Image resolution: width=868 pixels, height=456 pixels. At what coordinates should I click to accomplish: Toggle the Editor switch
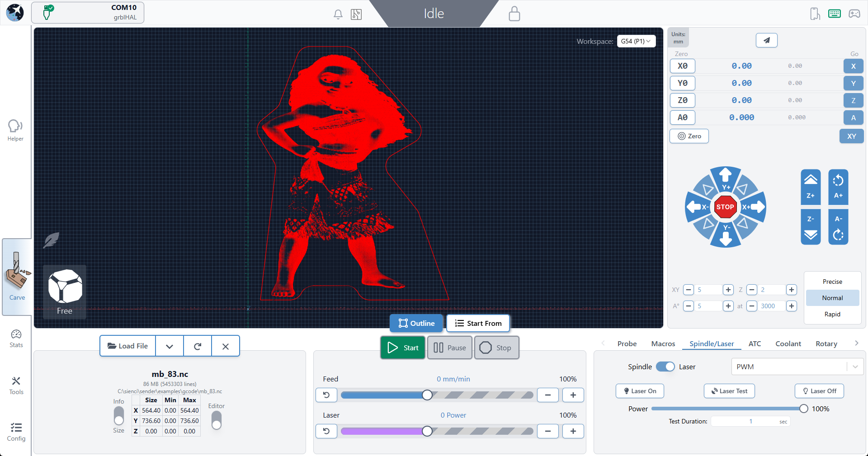(x=217, y=420)
